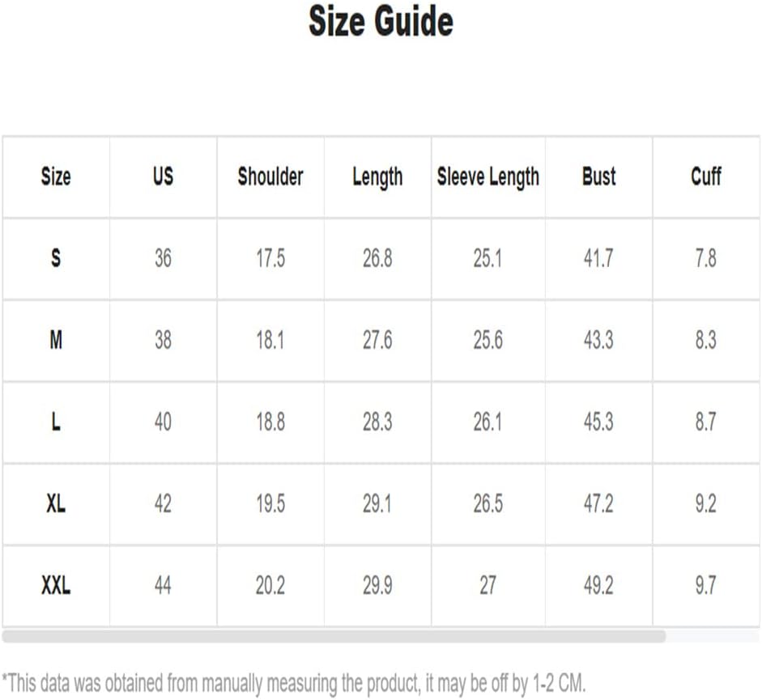
Task: Click the 41.7 bust value for S
Action: pyautogui.click(x=598, y=258)
